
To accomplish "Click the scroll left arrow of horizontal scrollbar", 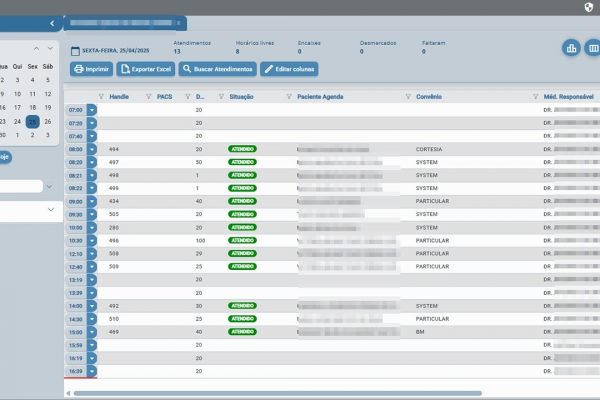I will 68,393.
